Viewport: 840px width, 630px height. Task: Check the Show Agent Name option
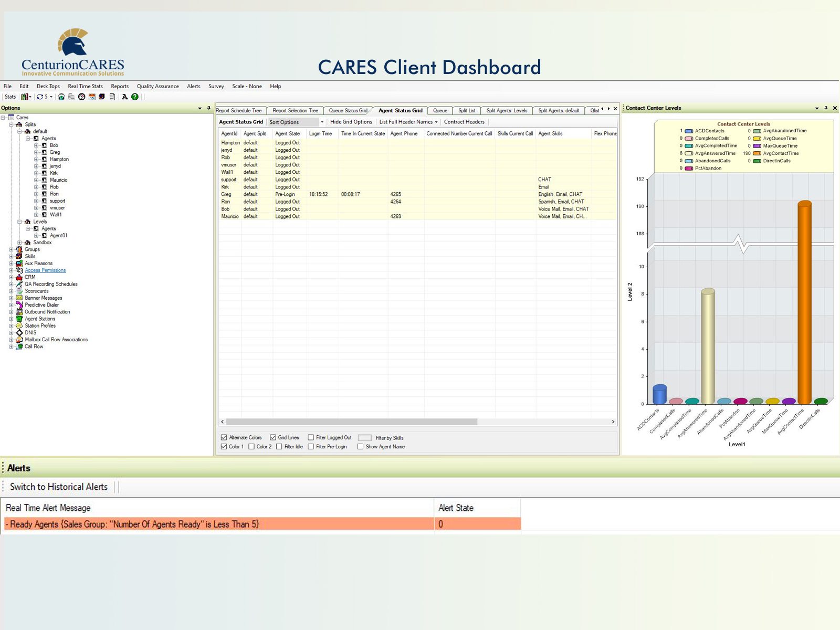coord(360,447)
